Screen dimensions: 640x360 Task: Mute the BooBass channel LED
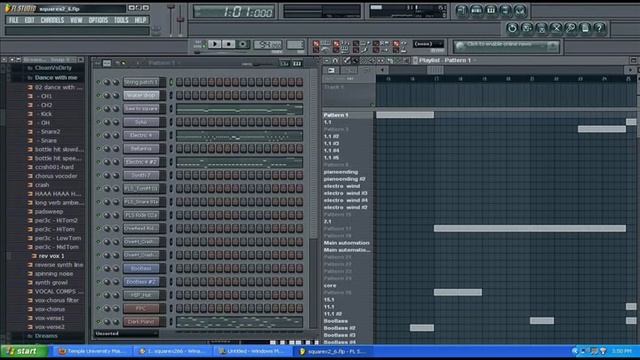(98, 268)
